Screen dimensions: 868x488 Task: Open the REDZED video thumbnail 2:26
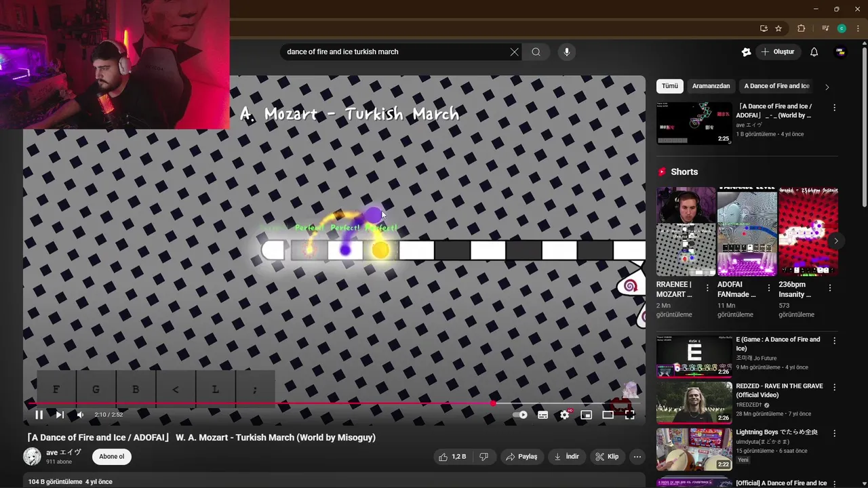(694, 403)
